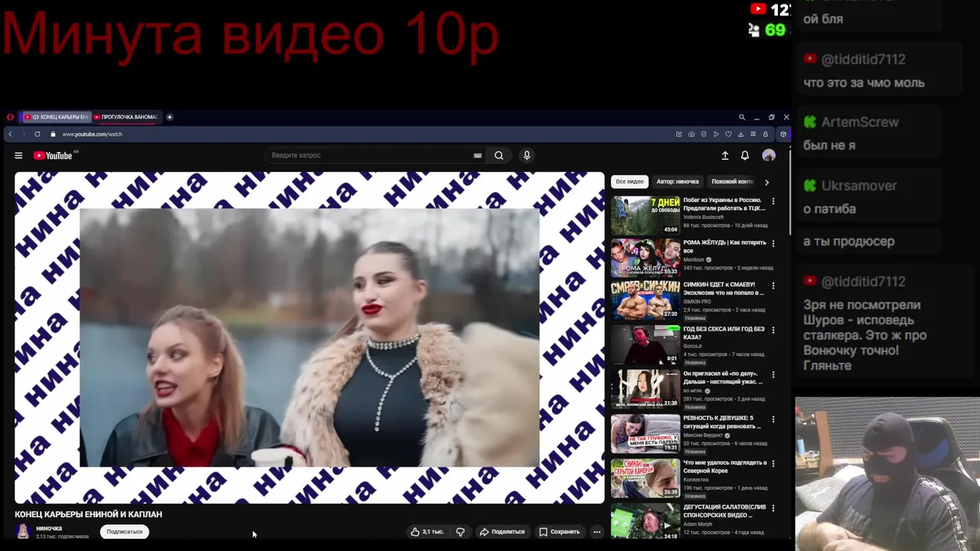Screen dimensions: 980x551
Task: Open the ниночка channel avatar
Action: (23, 531)
